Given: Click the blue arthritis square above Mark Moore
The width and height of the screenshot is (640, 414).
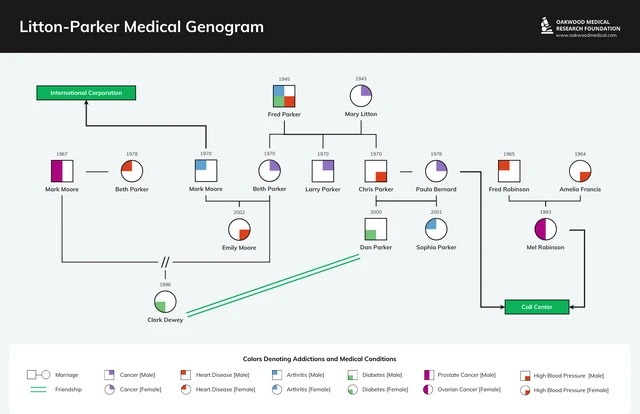Looking at the screenshot, I should (206, 171).
